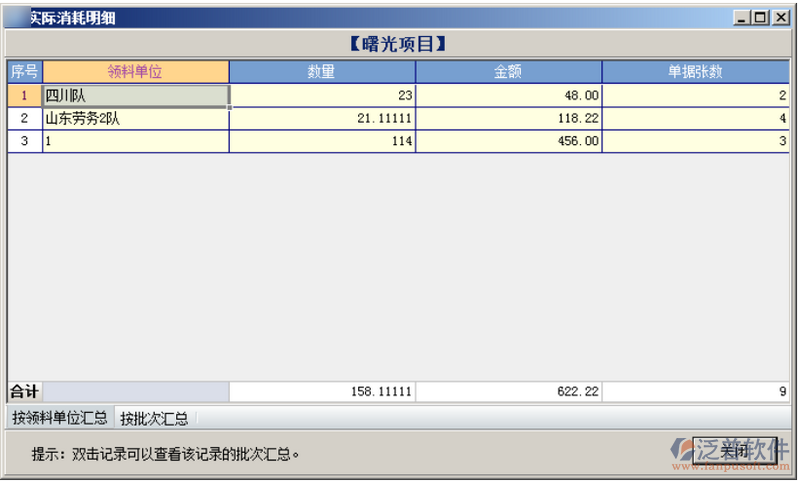This screenshot has height=482, width=800.
Task: Maximize the 实际消耗明细 window
Action: coord(760,18)
